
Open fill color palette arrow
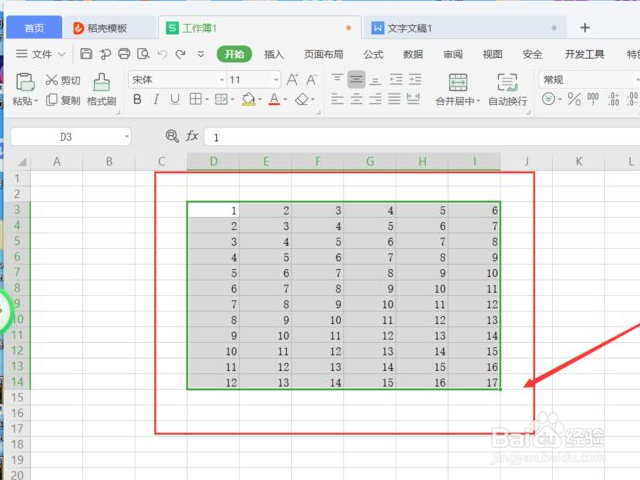coord(260,100)
